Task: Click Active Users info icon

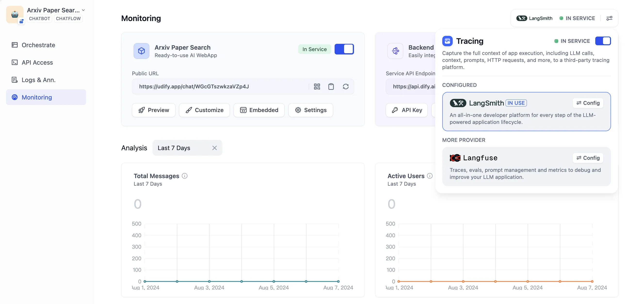Action: click(429, 176)
